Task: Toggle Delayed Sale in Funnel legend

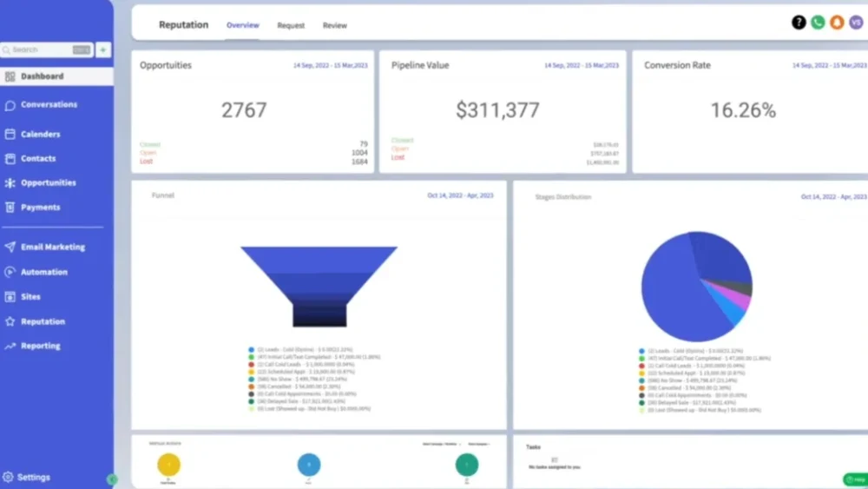Action: coord(297,401)
